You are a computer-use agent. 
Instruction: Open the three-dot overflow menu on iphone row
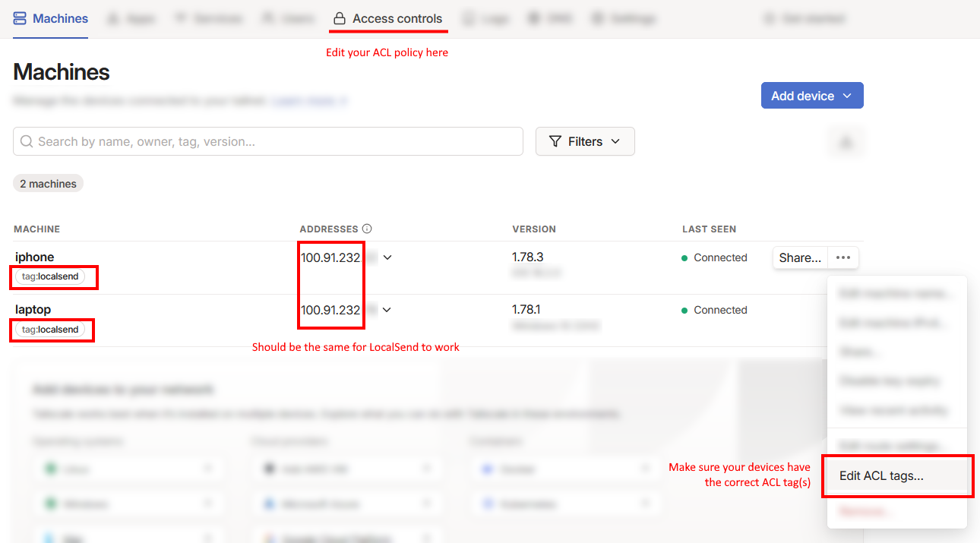(842, 257)
